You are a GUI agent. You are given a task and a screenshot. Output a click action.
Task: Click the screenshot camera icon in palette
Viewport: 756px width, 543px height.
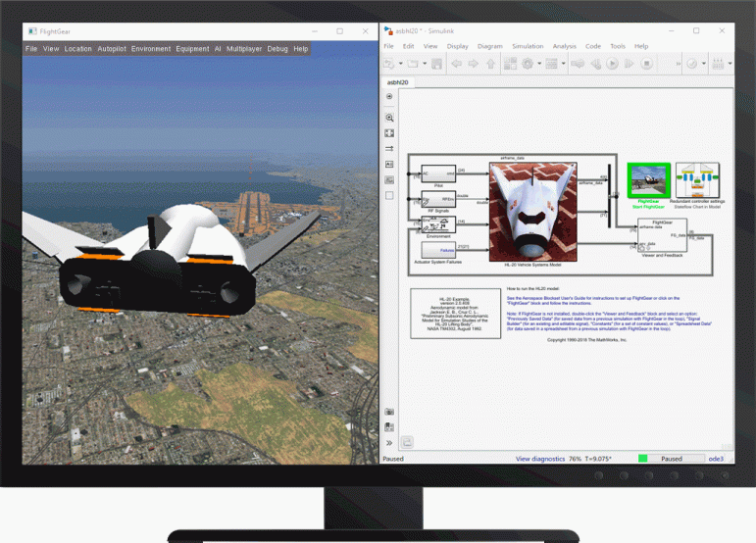pyautogui.click(x=389, y=412)
